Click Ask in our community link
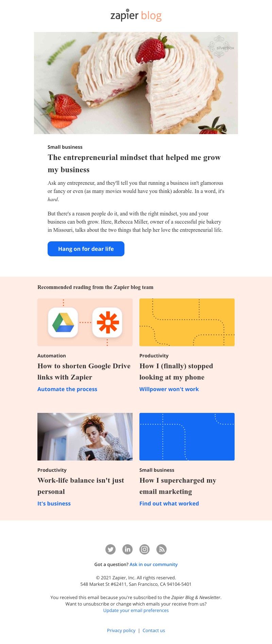272x644 pixels. [154, 564]
